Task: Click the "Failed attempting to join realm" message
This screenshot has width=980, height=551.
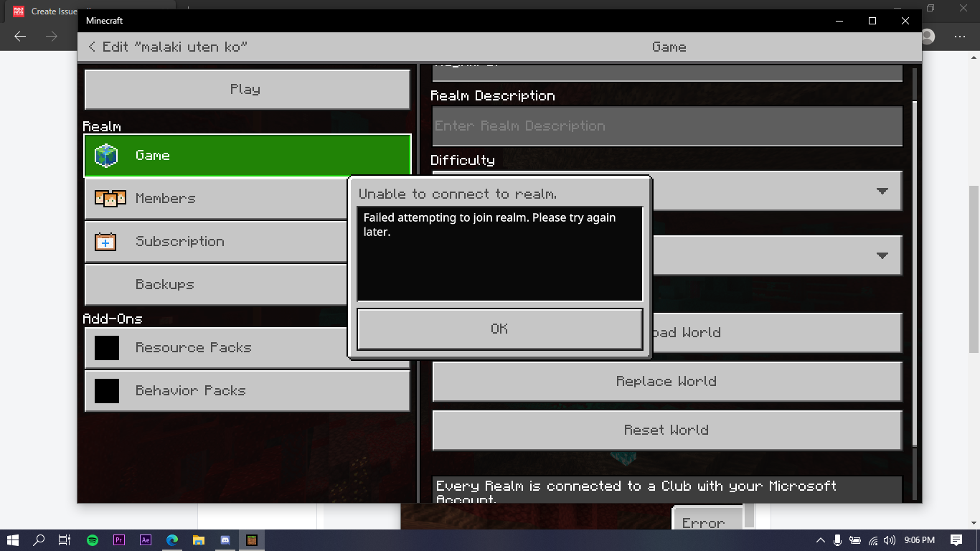Action: (490, 225)
